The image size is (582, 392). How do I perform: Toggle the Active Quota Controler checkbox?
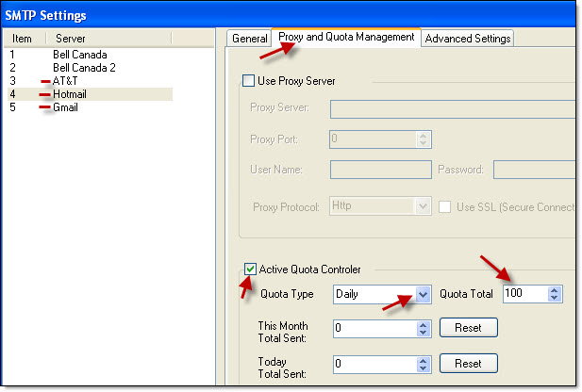click(249, 270)
